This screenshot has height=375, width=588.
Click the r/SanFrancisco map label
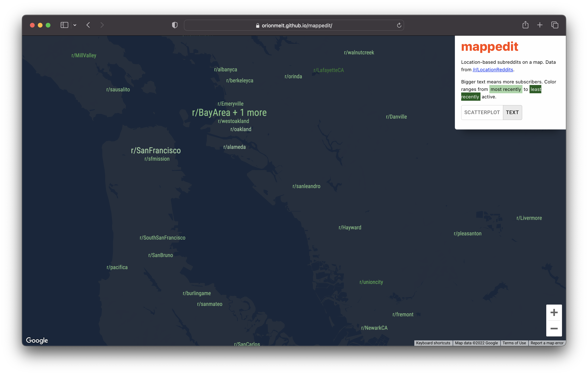pos(156,151)
